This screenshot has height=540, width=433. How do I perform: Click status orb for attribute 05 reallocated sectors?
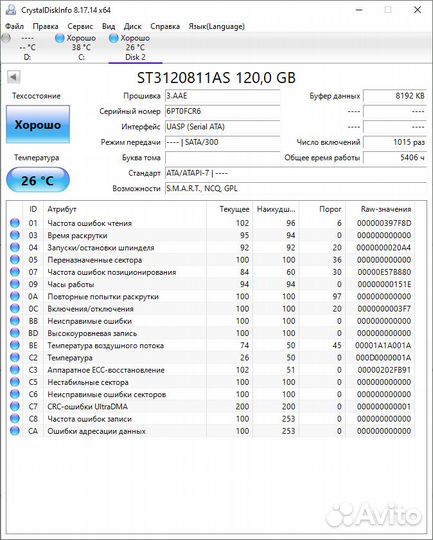coord(15,260)
